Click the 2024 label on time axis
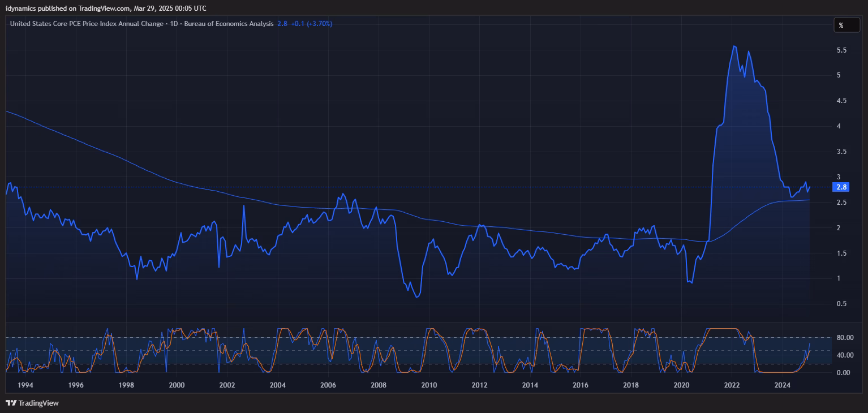The height and width of the screenshot is (413, 868). 783,385
